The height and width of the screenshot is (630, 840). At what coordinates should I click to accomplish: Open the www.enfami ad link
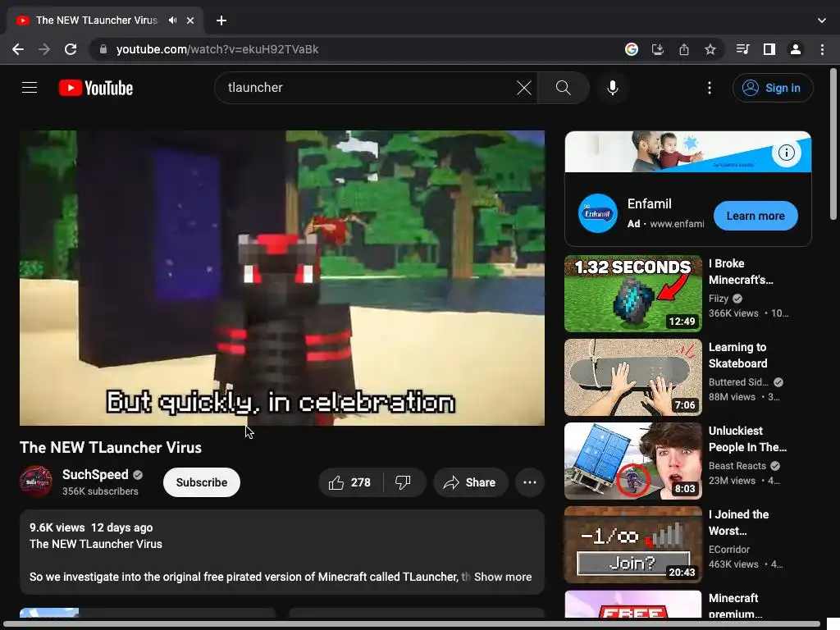point(677,224)
